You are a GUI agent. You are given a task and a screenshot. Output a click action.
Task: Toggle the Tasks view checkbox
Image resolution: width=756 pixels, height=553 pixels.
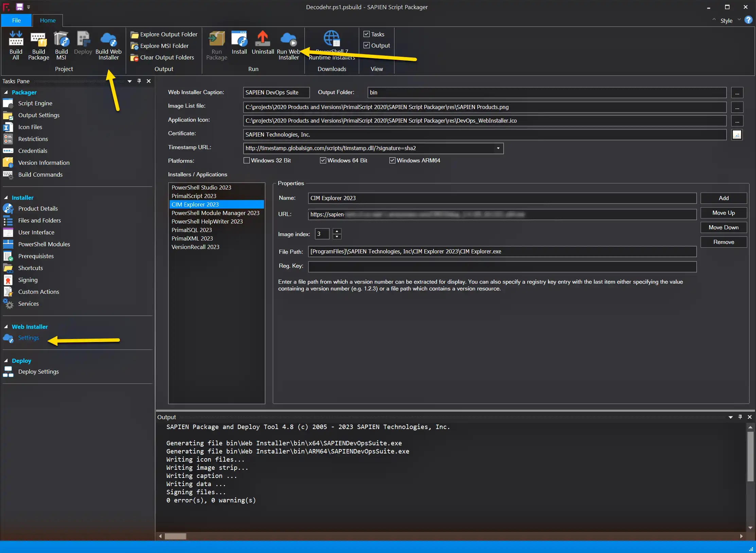(x=367, y=34)
